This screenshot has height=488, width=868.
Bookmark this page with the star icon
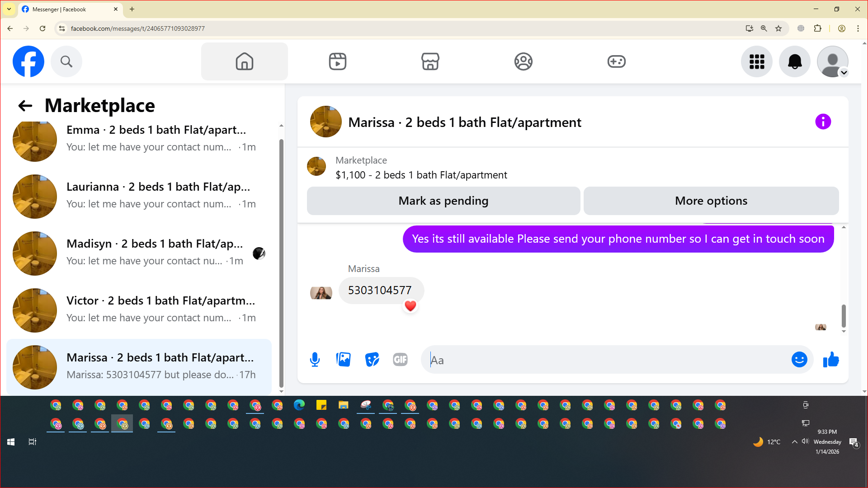[778, 28]
